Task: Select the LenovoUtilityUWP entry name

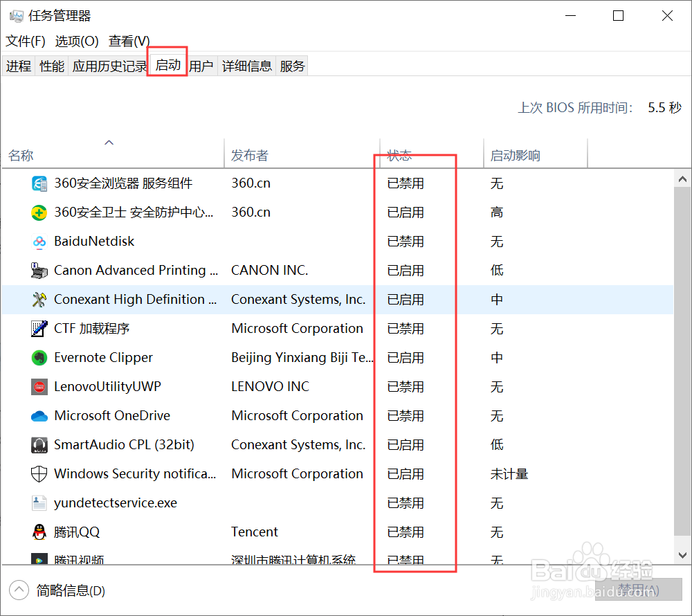Action: click(x=108, y=386)
